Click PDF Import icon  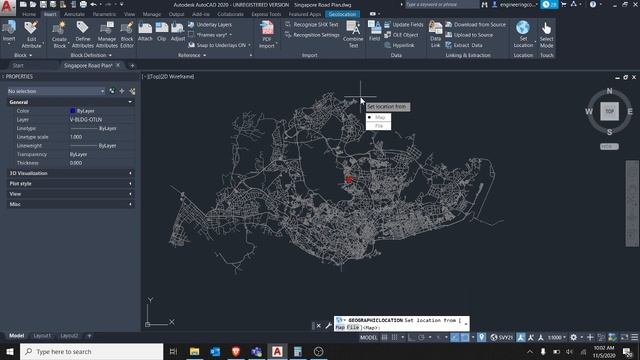click(267, 34)
